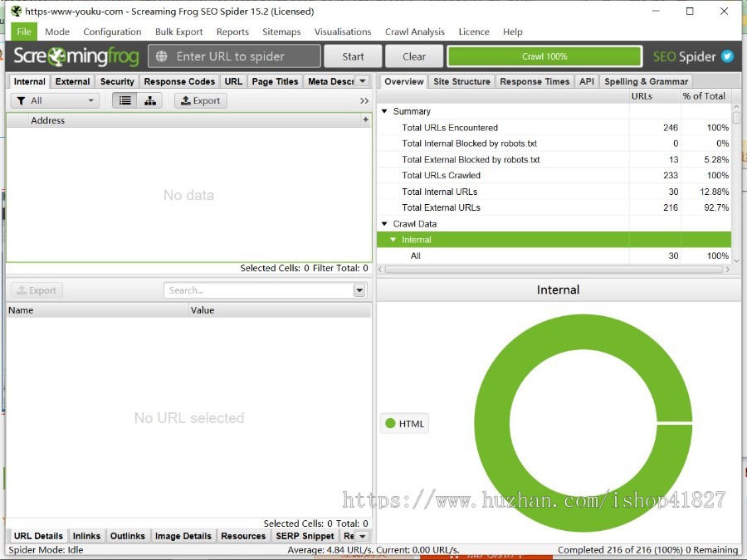
Task: Click the Start button
Action: [353, 56]
